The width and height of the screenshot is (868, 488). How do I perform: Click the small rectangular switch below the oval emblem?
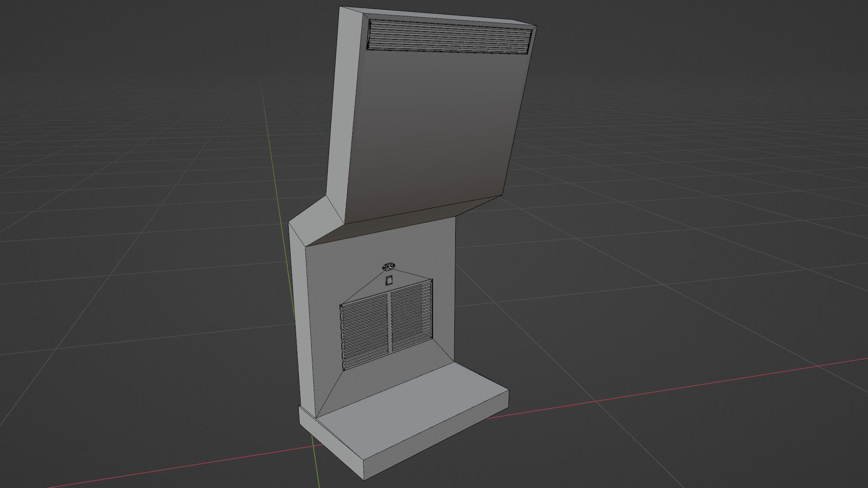coord(389,280)
